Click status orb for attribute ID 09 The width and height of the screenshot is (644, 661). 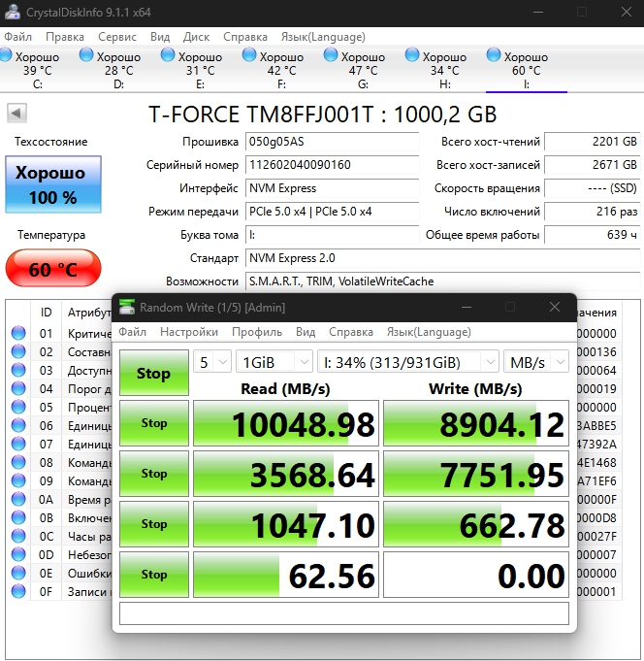tap(18, 480)
